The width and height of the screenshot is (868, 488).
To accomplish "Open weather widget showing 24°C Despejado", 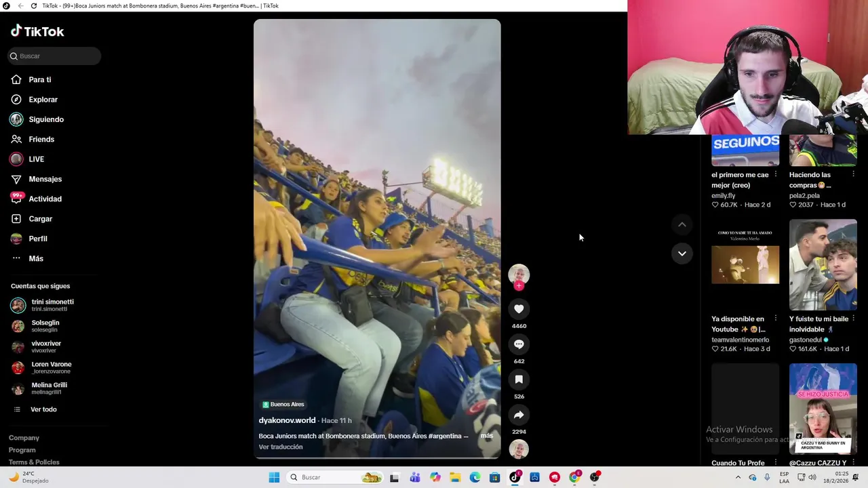I will (x=29, y=477).
